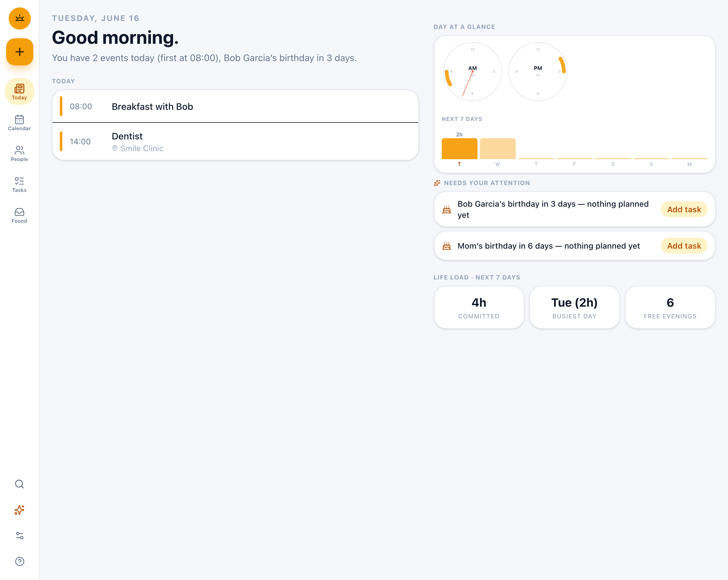Click the orange plus add button
The width and height of the screenshot is (728, 580).
click(19, 52)
